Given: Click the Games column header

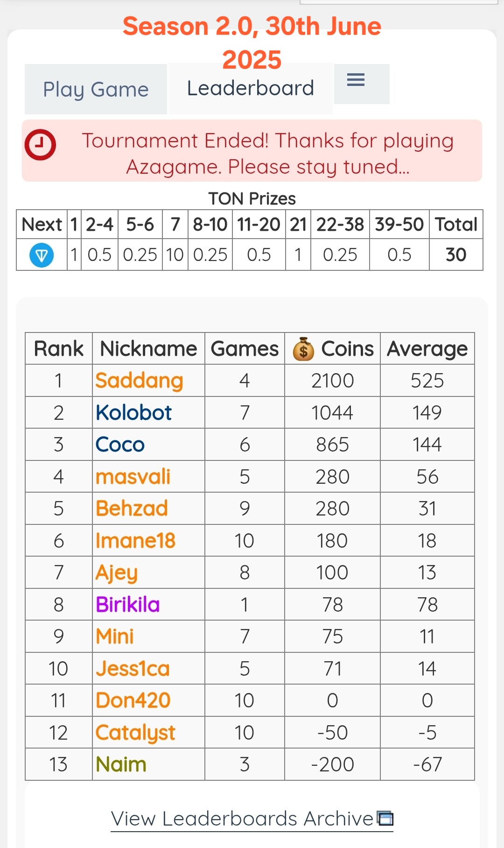Looking at the screenshot, I should click(x=245, y=349).
